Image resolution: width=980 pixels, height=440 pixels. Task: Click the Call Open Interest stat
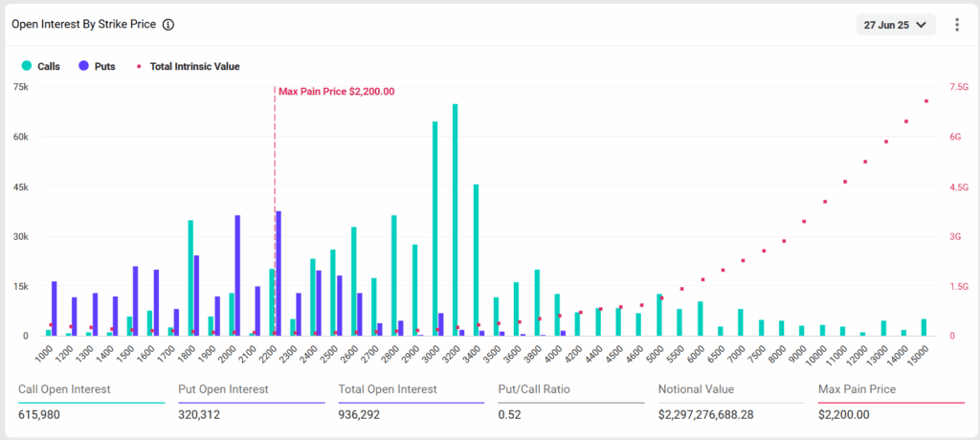(92, 401)
